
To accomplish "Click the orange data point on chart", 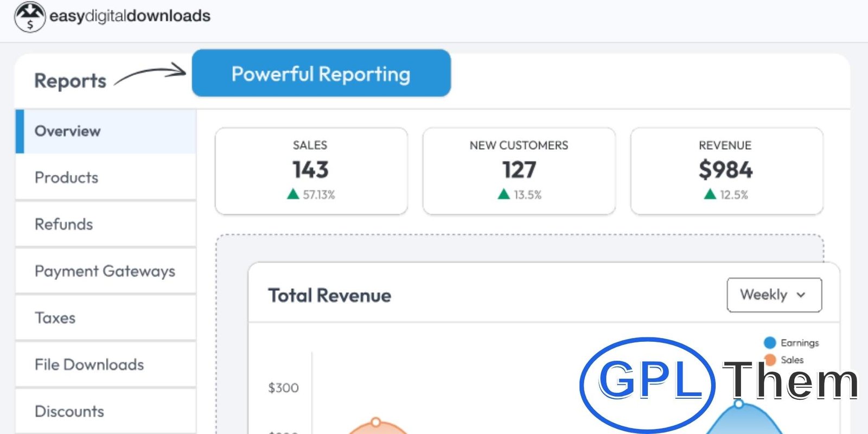I will [375, 422].
